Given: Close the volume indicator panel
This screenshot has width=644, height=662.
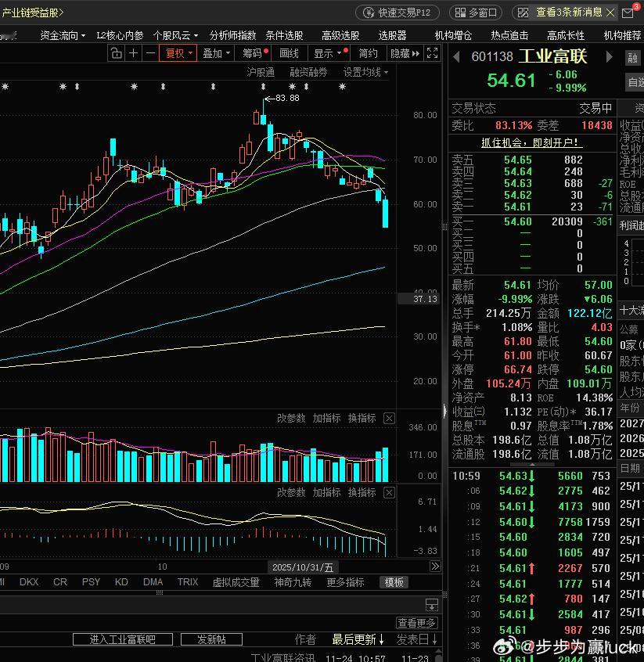Looking at the screenshot, I should coord(390,419).
